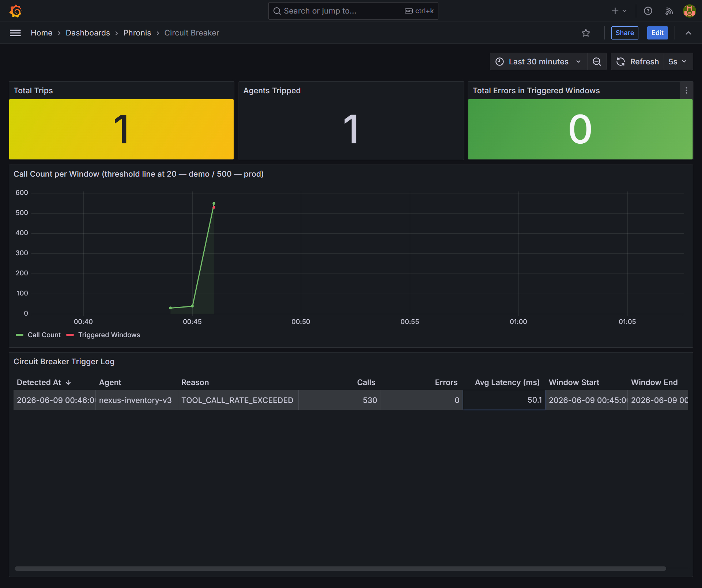The height and width of the screenshot is (588, 702).
Task: Click Total Errors in Triggered Windows title
Action: click(x=536, y=91)
